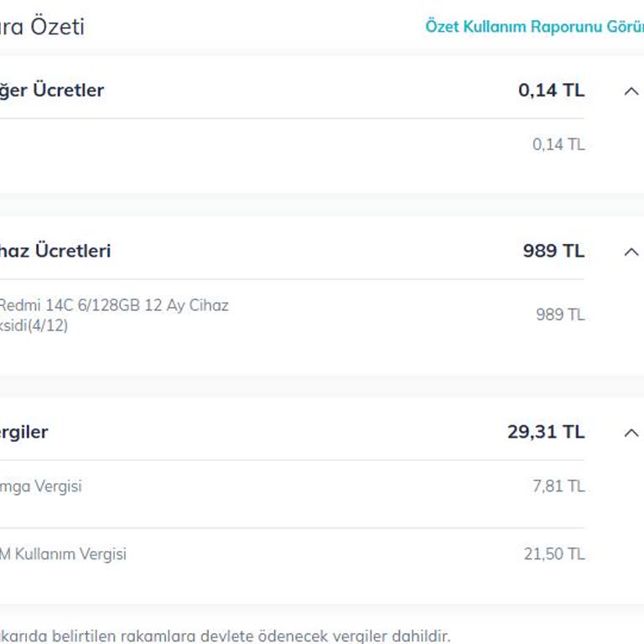The image size is (644, 644).
Task: Open the Özet Kullanım Raporunu link
Action: 533,27
